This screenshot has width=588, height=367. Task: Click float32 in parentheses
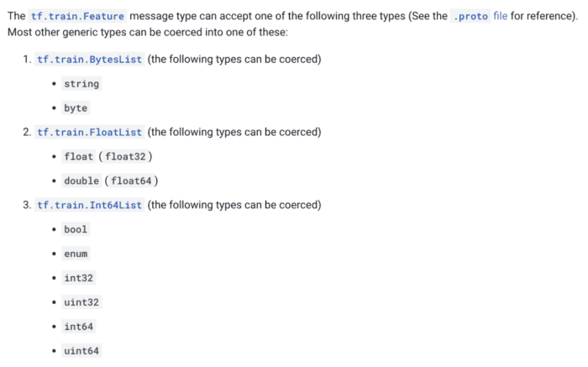pyautogui.click(x=129, y=157)
